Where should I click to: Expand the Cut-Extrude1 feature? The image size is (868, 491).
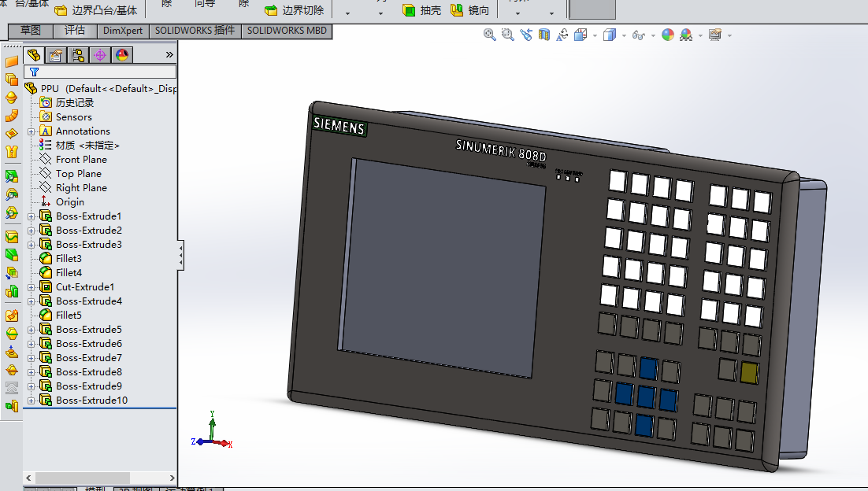[31, 287]
